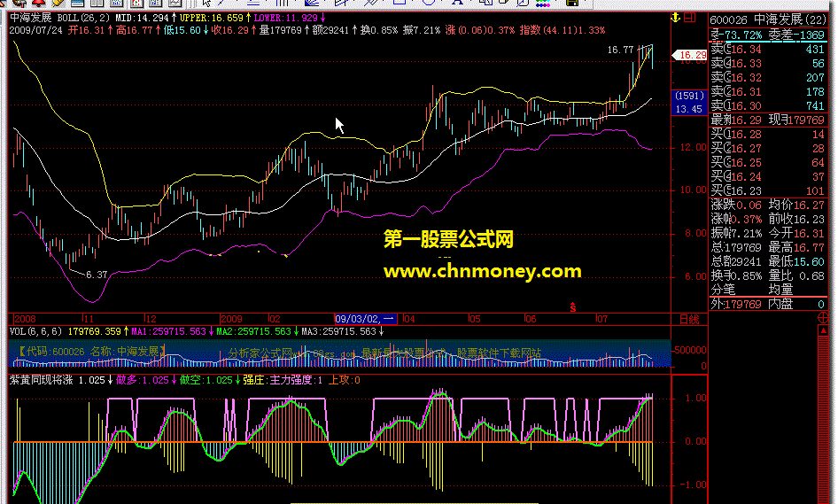Click the 均价16.27 average price
The image size is (838, 504).
click(x=796, y=205)
